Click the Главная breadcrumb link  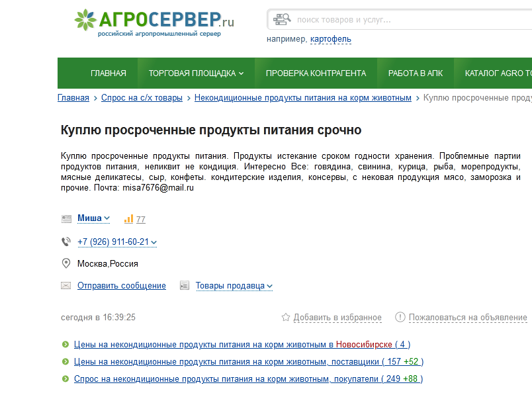pos(73,98)
